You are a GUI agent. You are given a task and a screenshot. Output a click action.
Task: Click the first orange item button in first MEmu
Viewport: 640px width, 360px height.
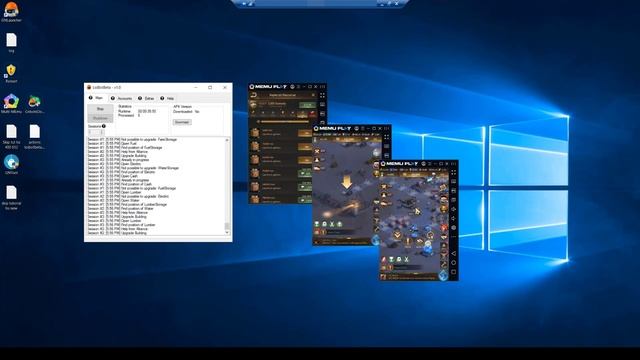[304, 133]
